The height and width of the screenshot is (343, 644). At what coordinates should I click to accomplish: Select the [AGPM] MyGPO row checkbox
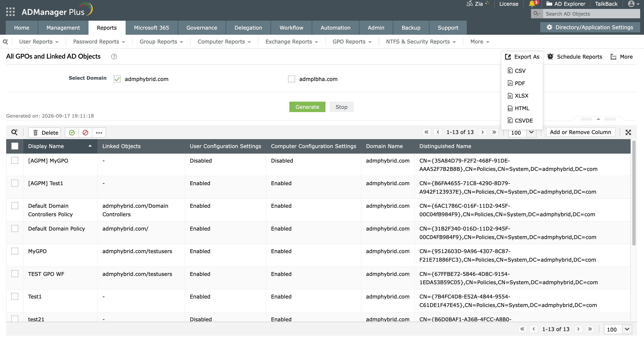[x=15, y=160]
